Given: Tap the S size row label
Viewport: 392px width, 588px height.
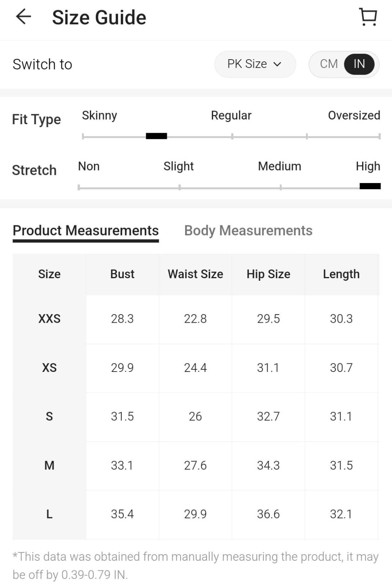Looking at the screenshot, I should tap(49, 416).
